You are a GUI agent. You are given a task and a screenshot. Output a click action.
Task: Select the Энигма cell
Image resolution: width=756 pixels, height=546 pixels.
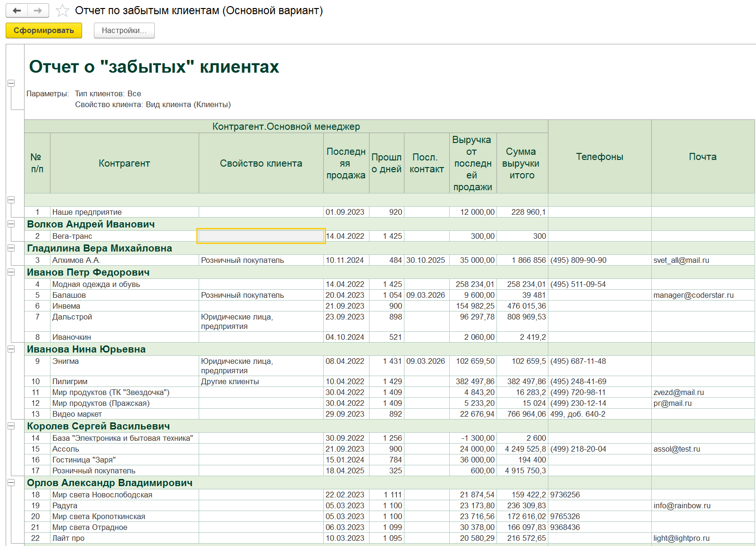click(124, 366)
